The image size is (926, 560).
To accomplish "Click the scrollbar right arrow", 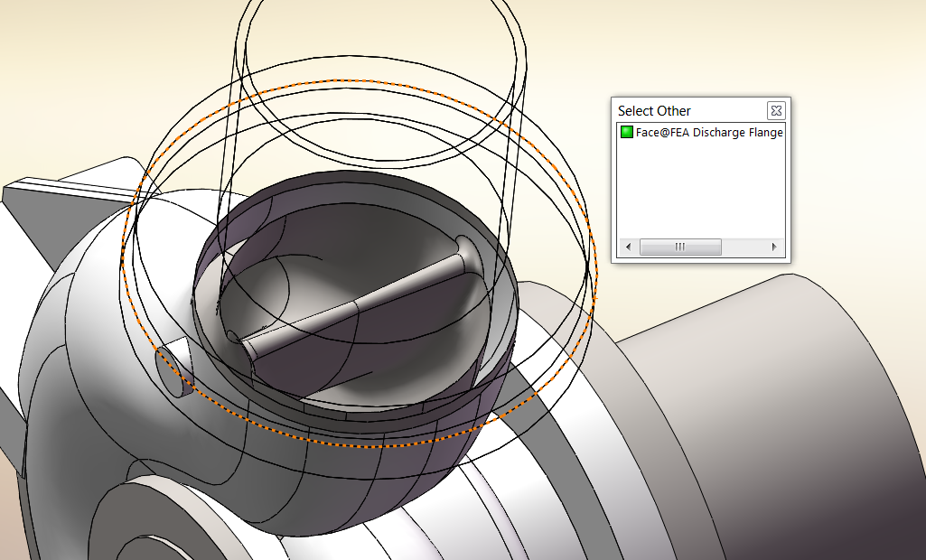I will (774, 247).
